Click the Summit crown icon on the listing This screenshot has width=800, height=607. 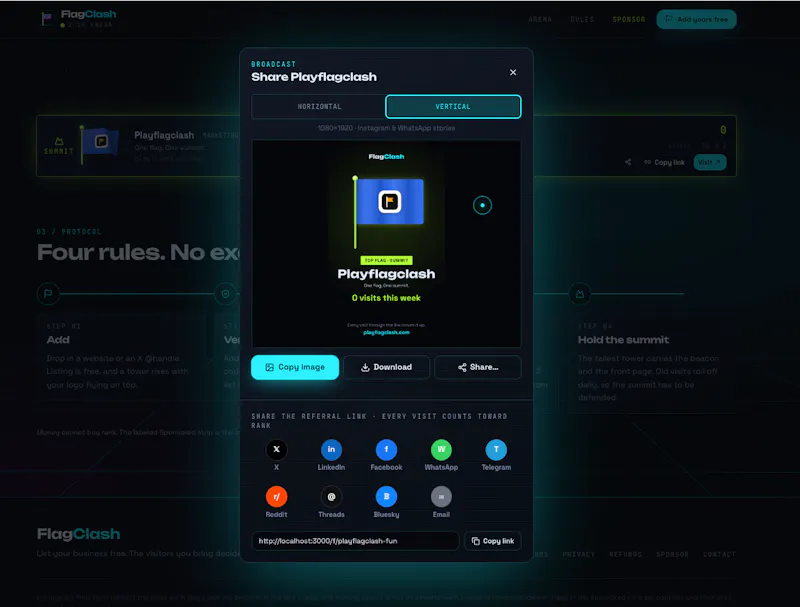(x=59, y=141)
